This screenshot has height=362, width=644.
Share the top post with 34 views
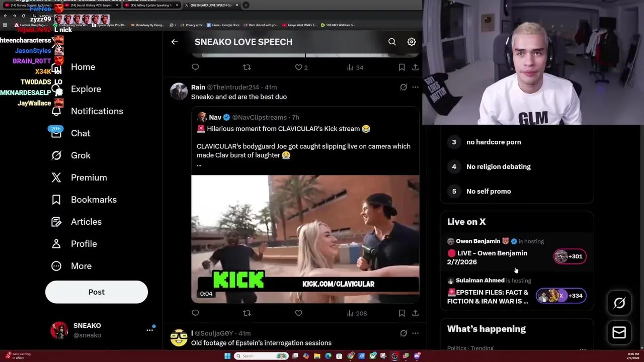(x=415, y=67)
